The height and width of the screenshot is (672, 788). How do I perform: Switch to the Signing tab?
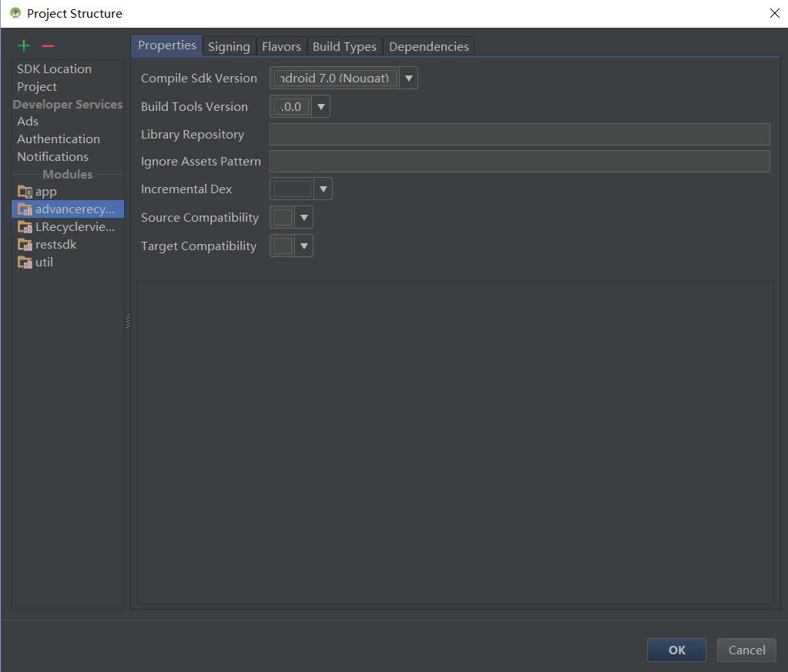point(228,46)
